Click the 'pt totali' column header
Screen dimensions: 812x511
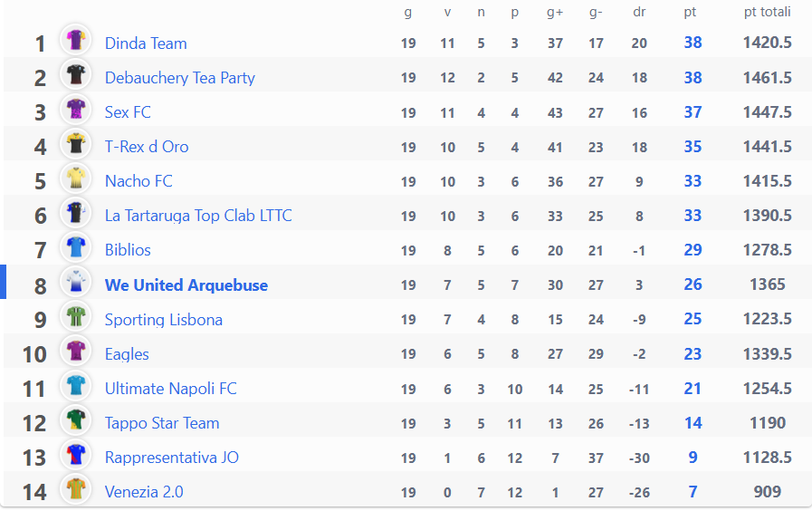(768, 12)
